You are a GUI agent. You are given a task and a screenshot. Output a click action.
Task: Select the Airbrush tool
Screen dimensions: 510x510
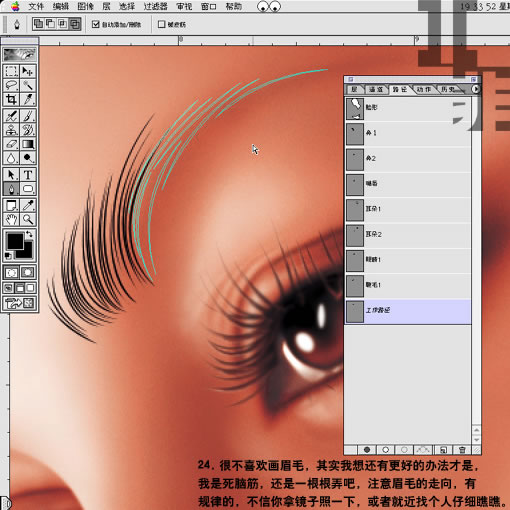[x=11, y=116]
